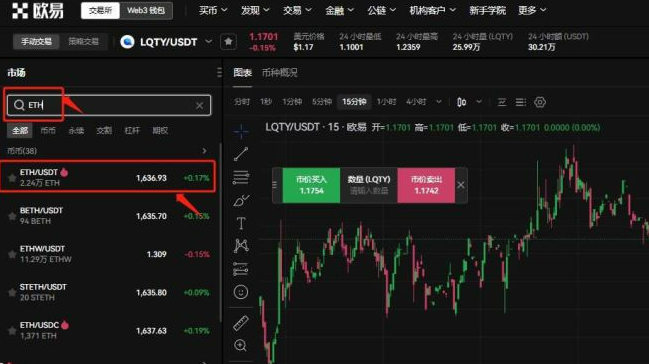This screenshot has width=649, height=364.
Task: Expand more time interval options
Action: tap(439, 102)
